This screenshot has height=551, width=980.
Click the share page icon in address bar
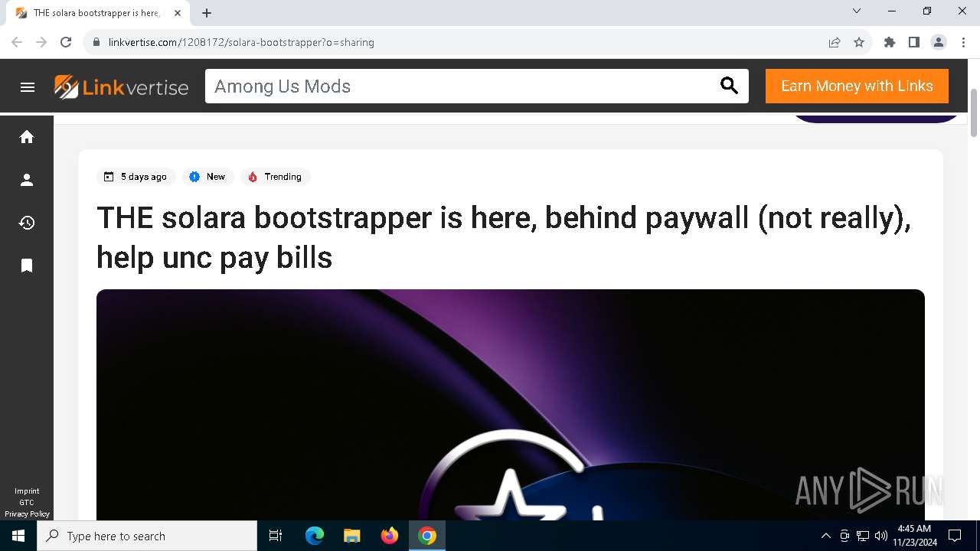835,42
